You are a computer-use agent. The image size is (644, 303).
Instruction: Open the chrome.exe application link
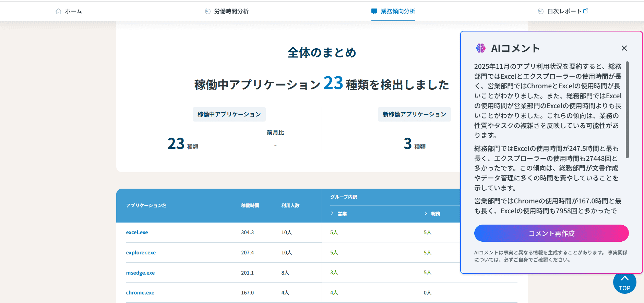tap(140, 293)
